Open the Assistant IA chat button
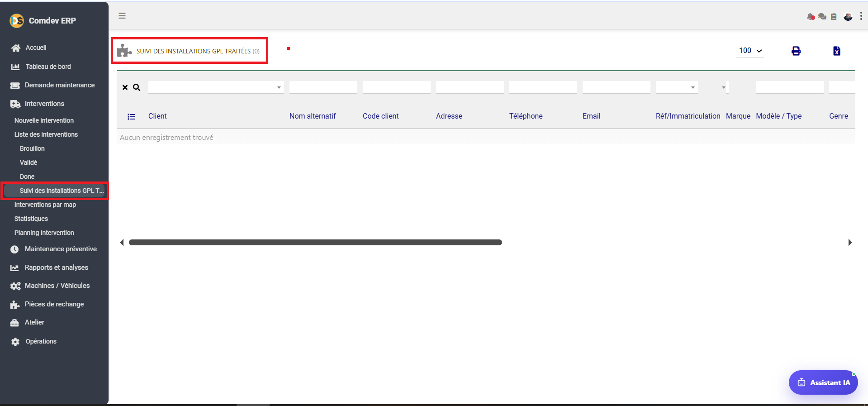Viewport: 868px width, 406px height. [823, 382]
